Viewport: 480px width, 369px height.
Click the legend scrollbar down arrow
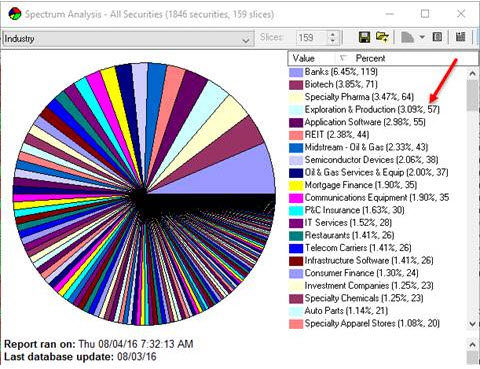[473, 323]
